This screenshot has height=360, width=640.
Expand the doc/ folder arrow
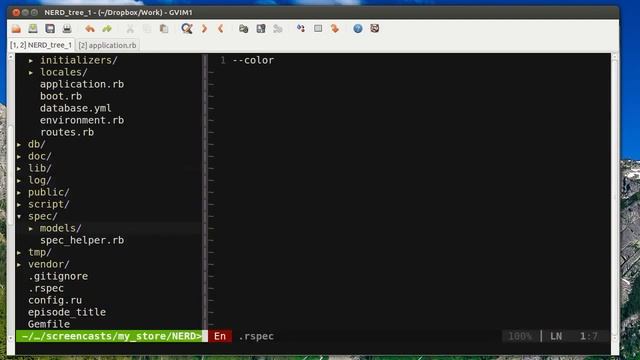(x=19, y=157)
